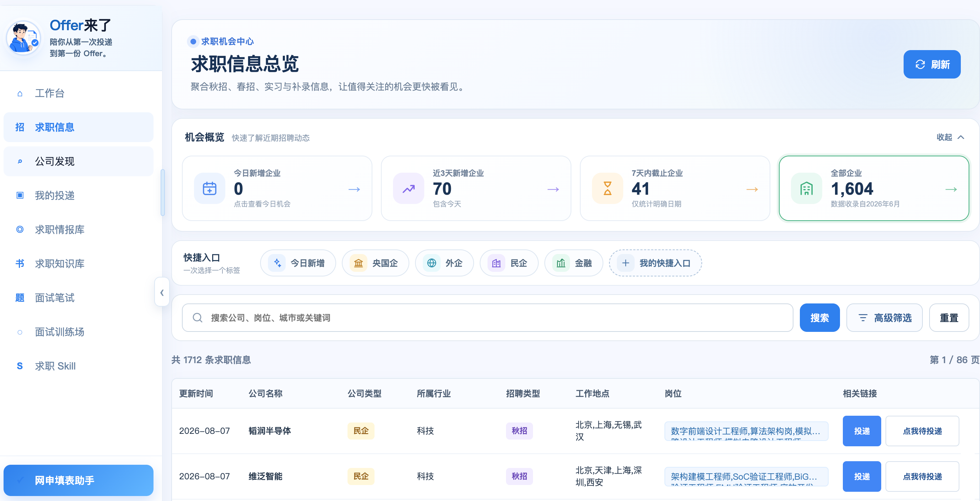Focus the 搜索公司、岗位 search field
This screenshot has height=501, width=980.
[488, 318]
